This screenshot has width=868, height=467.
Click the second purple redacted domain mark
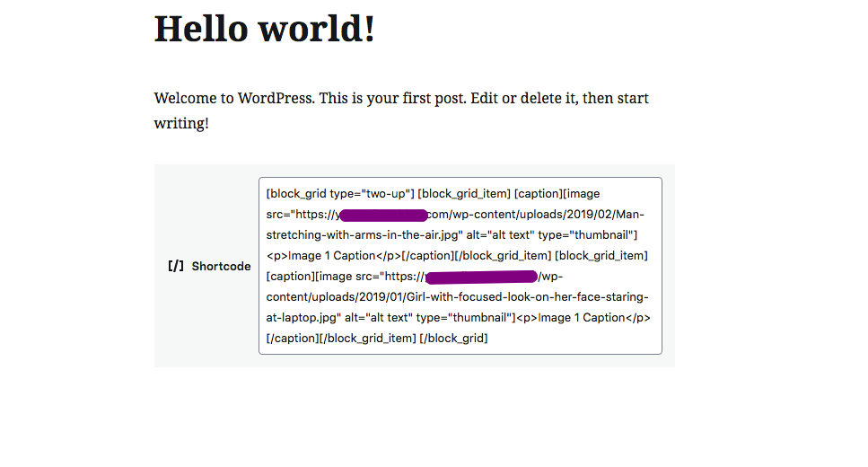tap(481, 277)
